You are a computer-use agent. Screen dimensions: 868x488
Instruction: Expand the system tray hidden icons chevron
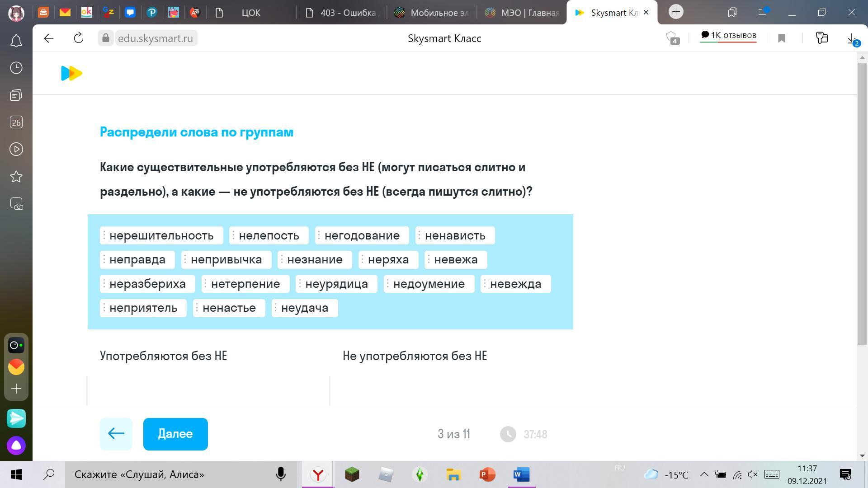(x=704, y=474)
